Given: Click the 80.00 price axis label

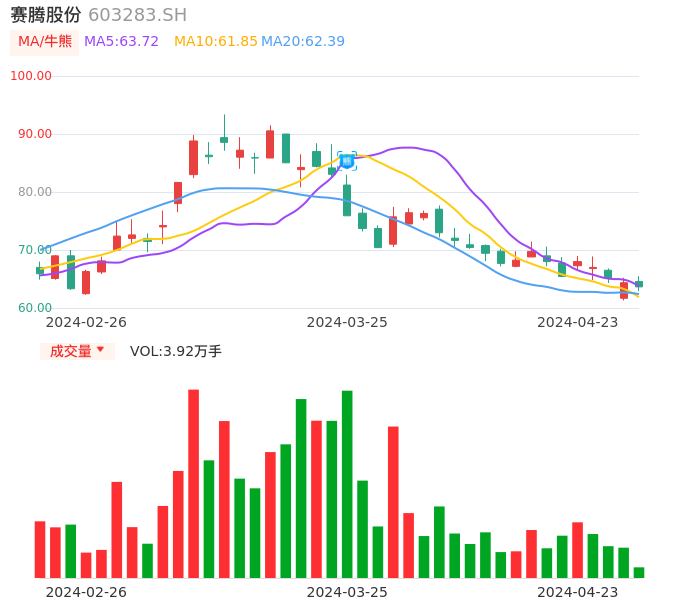Looking at the screenshot, I should coord(35,192).
